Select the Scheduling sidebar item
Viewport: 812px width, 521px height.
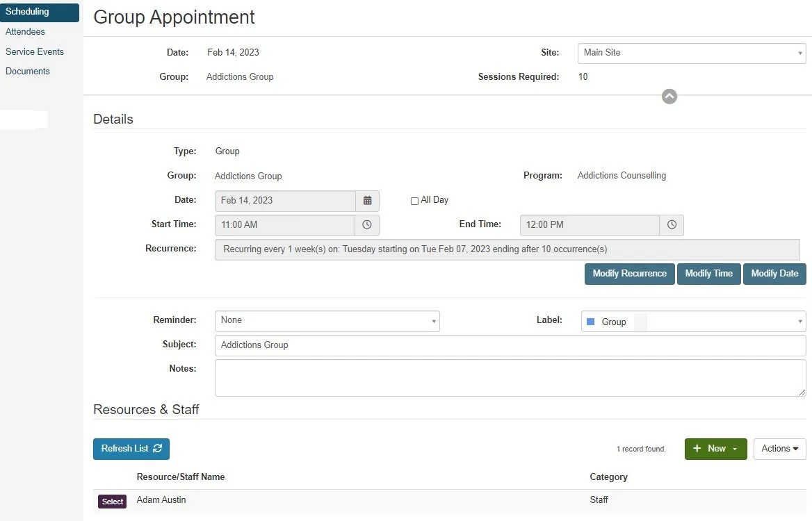tap(28, 12)
